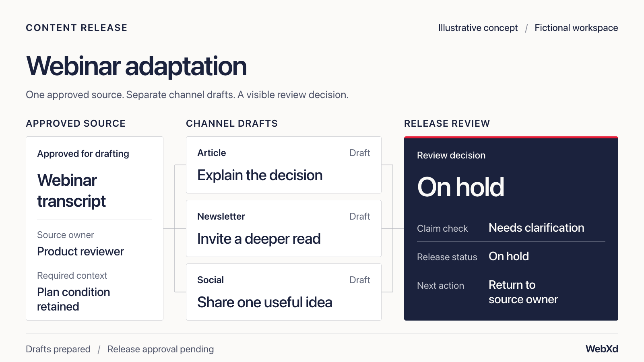Viewport: 644px width, 362px height.
Task: Click the 'Required context' field label
Action: click(x=72, y=276)
